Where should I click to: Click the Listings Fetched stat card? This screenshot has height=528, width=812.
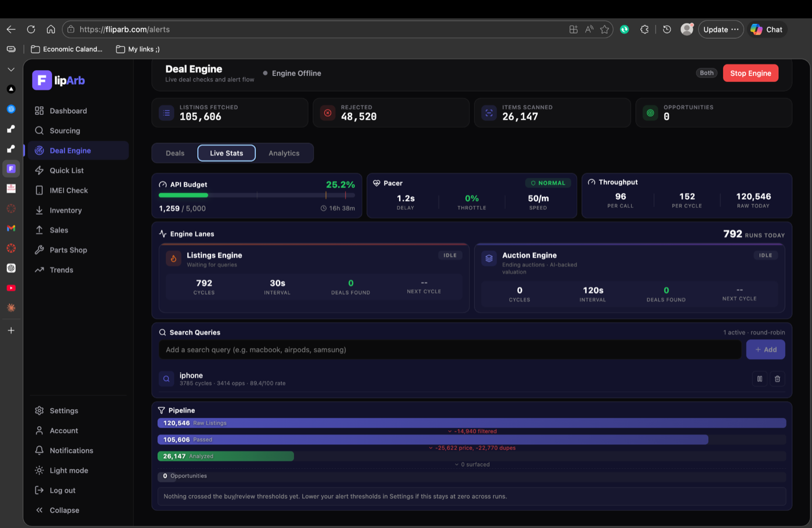click(x=230, y=113)
